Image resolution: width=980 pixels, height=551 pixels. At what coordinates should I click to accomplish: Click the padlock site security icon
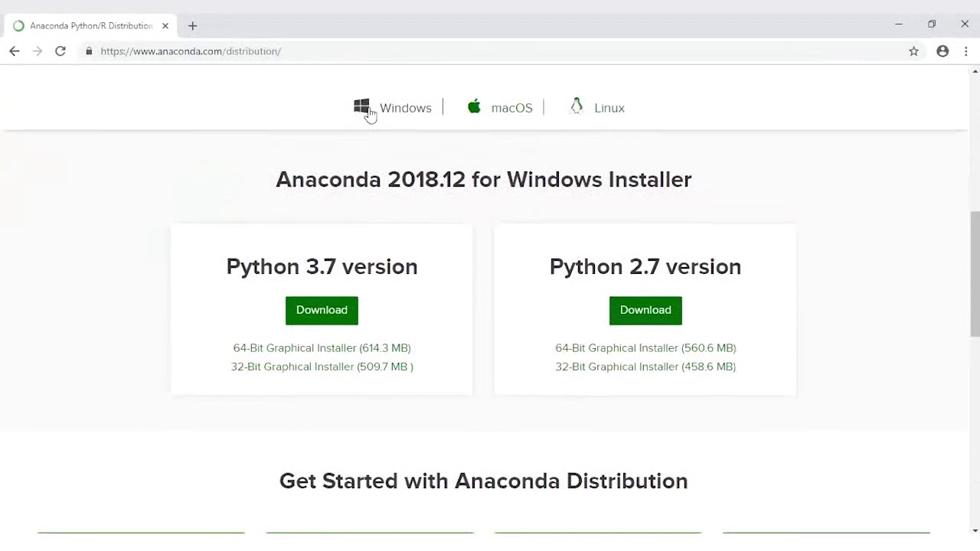[x=89, y=51]
